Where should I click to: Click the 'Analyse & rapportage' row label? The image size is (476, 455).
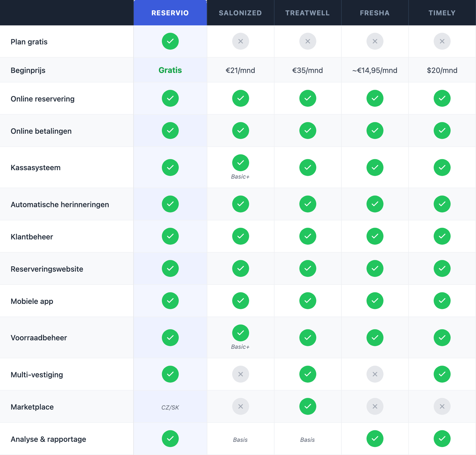tap(48, 439)
